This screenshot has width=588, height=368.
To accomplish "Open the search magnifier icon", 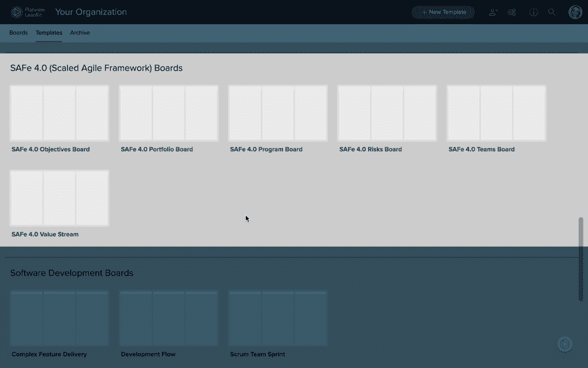I will point(552,12).
